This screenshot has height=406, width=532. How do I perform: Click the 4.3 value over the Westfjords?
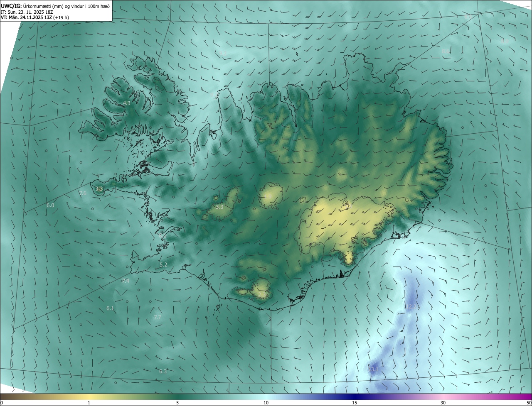[126, 103]
